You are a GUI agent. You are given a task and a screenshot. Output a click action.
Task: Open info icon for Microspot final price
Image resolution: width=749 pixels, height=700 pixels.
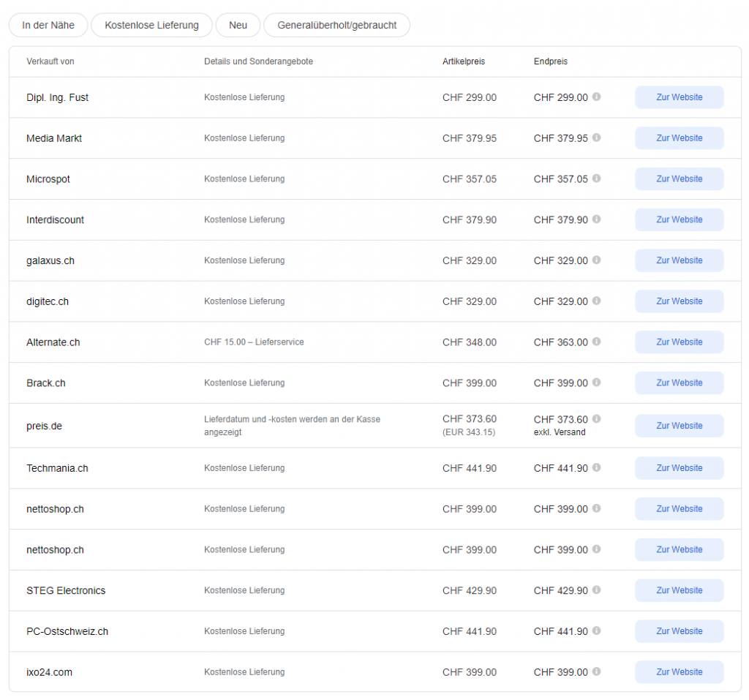coord(596,178)
